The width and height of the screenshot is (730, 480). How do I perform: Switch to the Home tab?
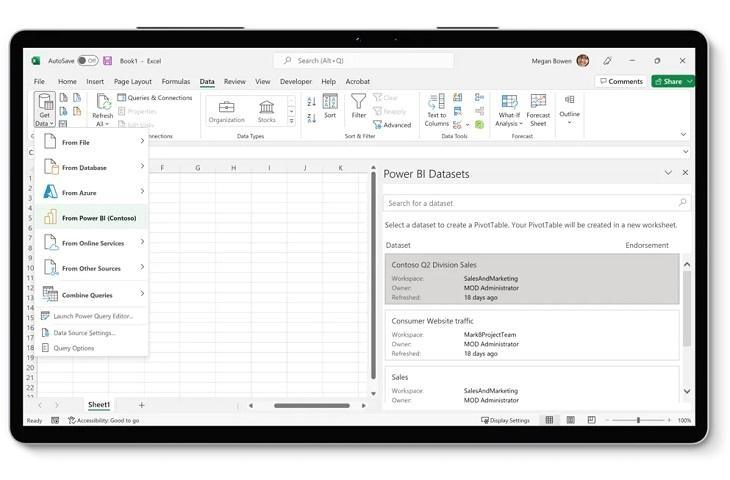pyautogui.click(x=67, y=81)
